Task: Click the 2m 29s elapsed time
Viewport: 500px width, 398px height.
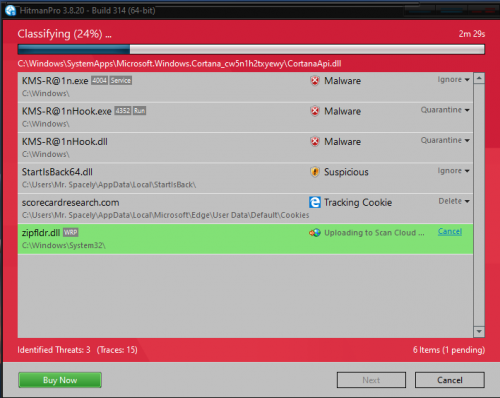Action: [472, 34]
